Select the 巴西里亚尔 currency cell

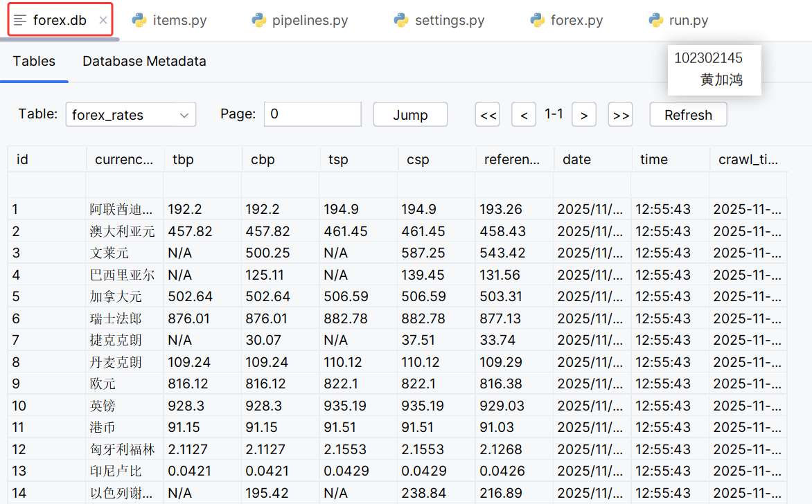(124, 275)
